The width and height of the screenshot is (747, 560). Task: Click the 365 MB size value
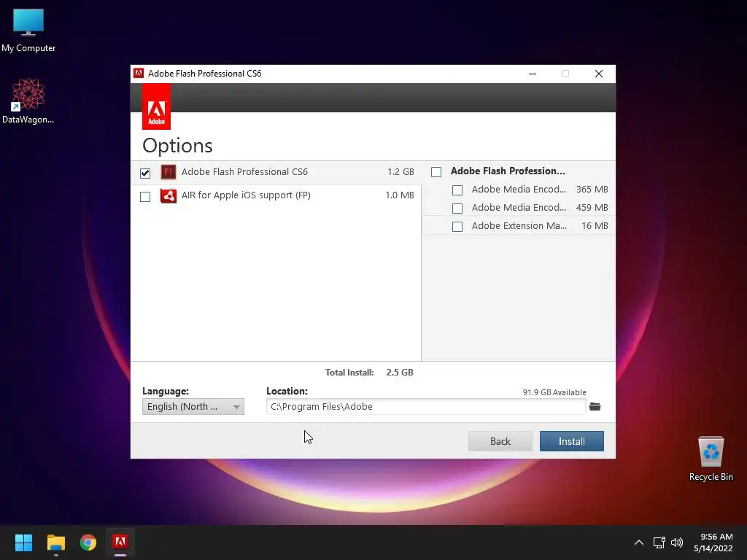click(x=592, y=190)
